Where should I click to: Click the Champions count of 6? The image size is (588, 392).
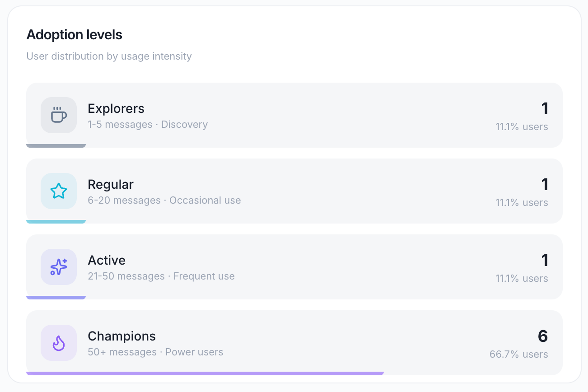tap(543, 336)
